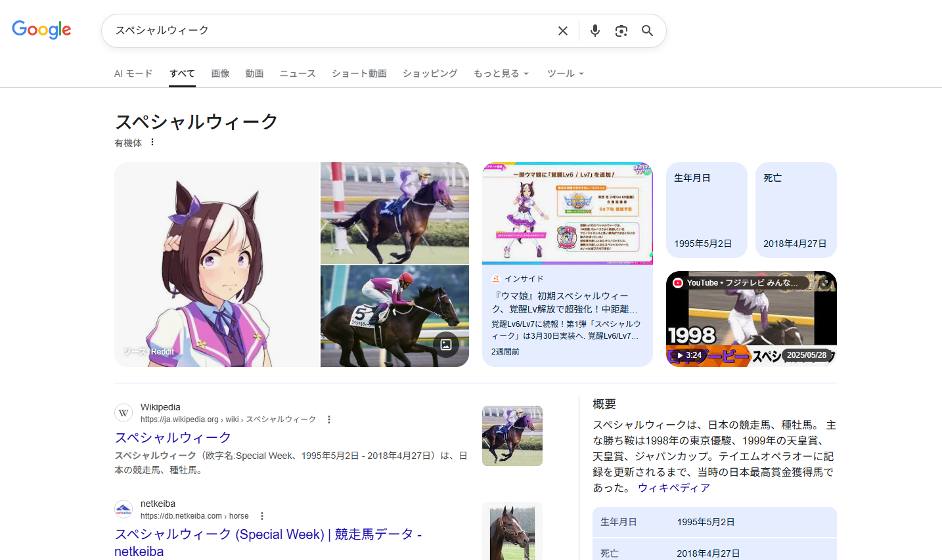Viewport: 942px width, 560px height.
Task: Open the image gallery icon on racehorse photo
Action: [446, 345]
